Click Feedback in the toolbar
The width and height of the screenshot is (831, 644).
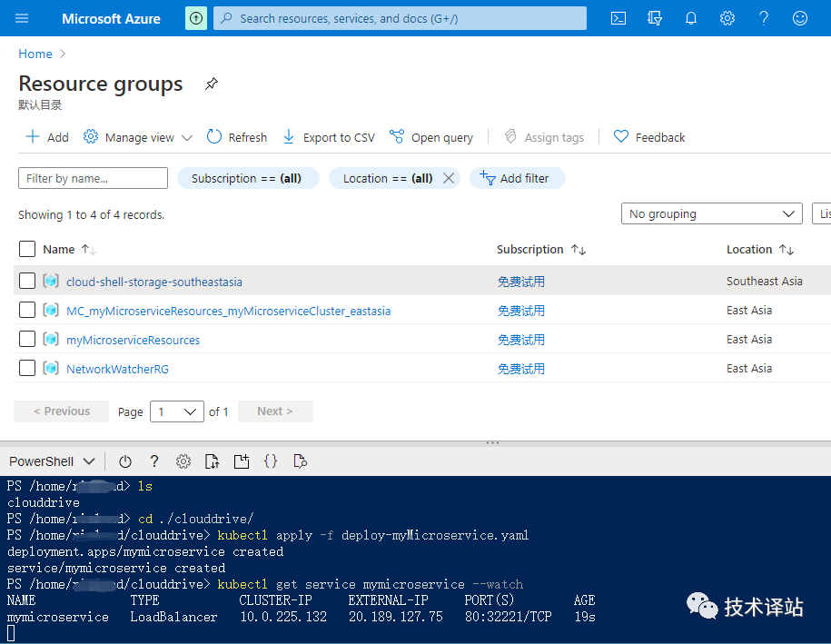point(649,137)
